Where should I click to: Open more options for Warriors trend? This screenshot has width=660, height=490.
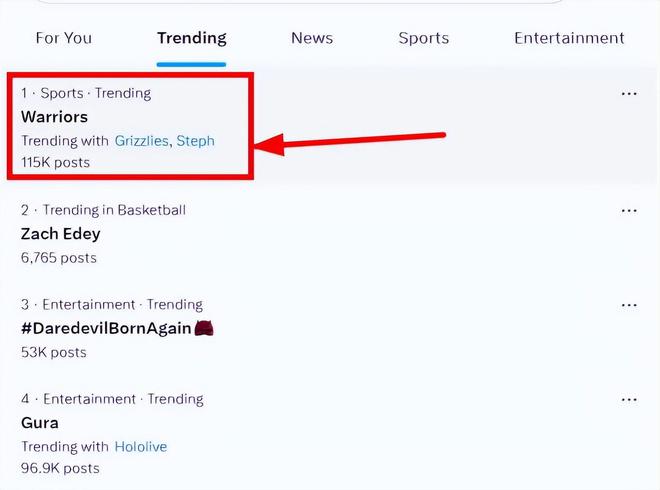[x=628, y=94]
